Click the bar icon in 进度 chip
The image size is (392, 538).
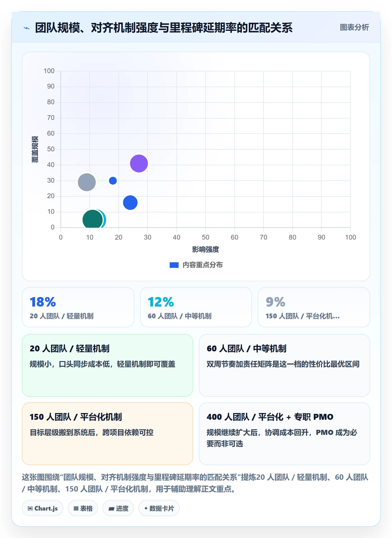tap(111, 509)
